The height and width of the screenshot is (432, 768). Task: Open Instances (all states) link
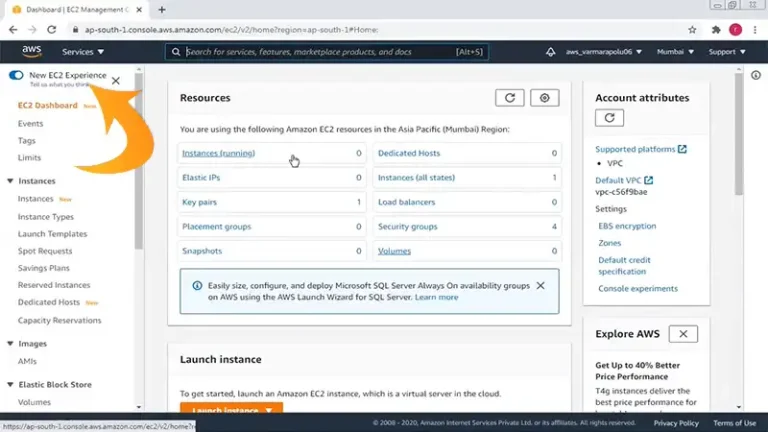[416, 178]
